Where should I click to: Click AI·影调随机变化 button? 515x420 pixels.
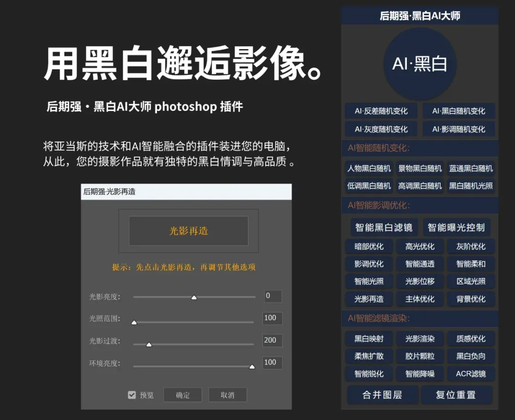click(459, 129)
